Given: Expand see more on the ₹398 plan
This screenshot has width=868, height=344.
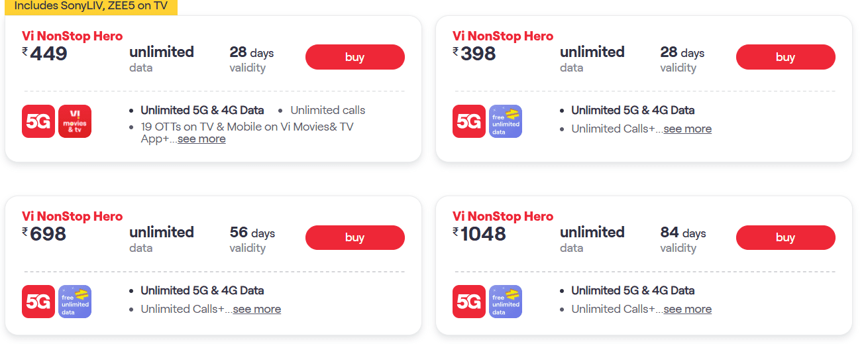Looking at the screenshot, I should (687, 129).
